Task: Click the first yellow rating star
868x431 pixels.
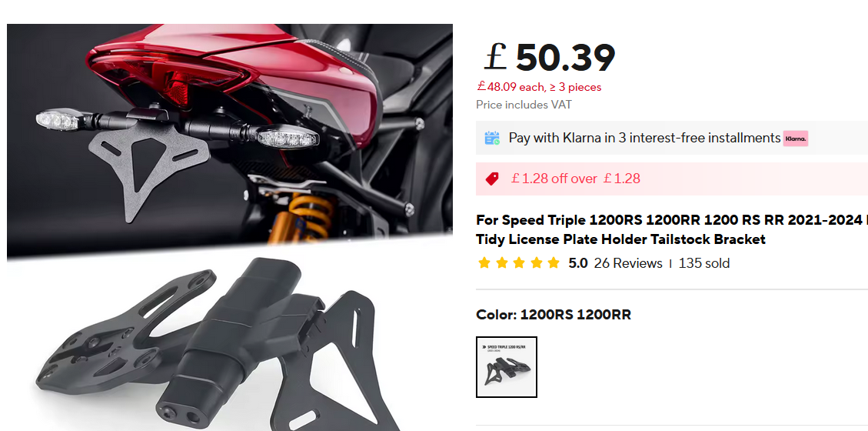Action: [484, 263]
